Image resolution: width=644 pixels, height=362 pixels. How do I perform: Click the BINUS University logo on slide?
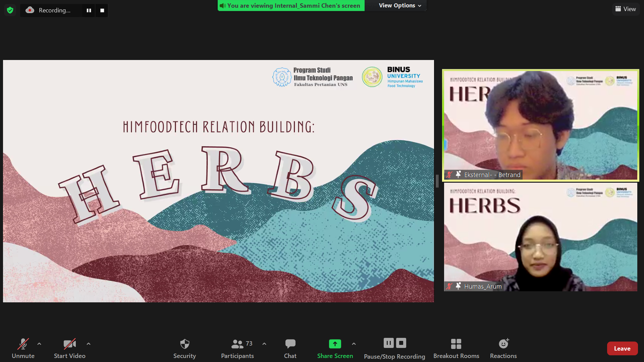click(x=404, y=77)
